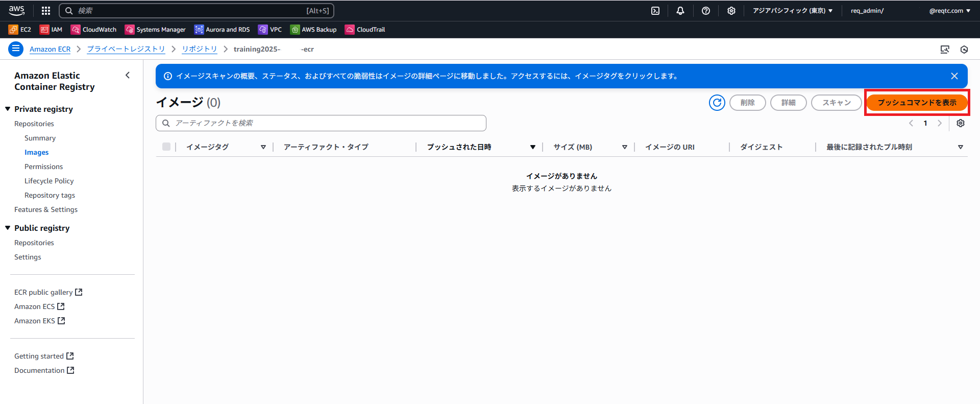The width and height of the screenshot is (980, 404).
Task: Select the Images nav item
Action: pos(37,152)
